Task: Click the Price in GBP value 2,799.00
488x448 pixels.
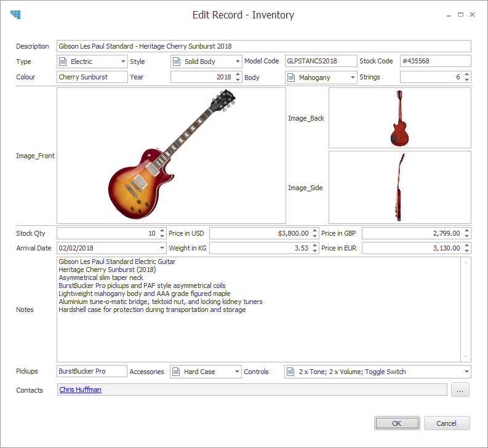Action: [446, 233]
